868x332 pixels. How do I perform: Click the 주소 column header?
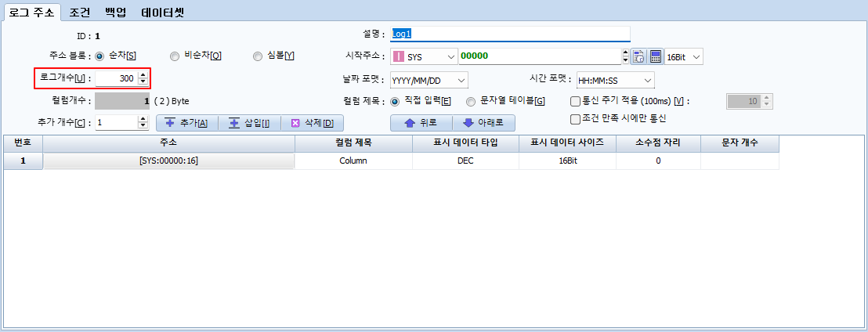169,143
